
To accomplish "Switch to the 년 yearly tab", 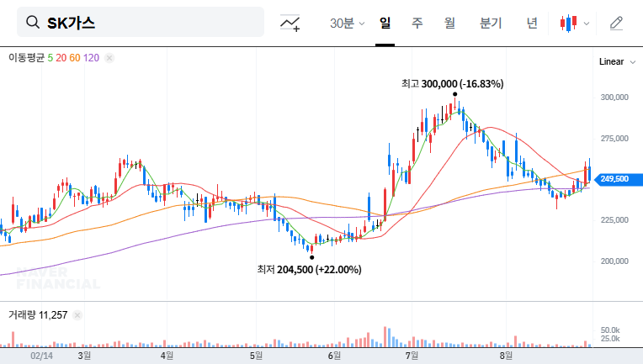I will (532, 23).
